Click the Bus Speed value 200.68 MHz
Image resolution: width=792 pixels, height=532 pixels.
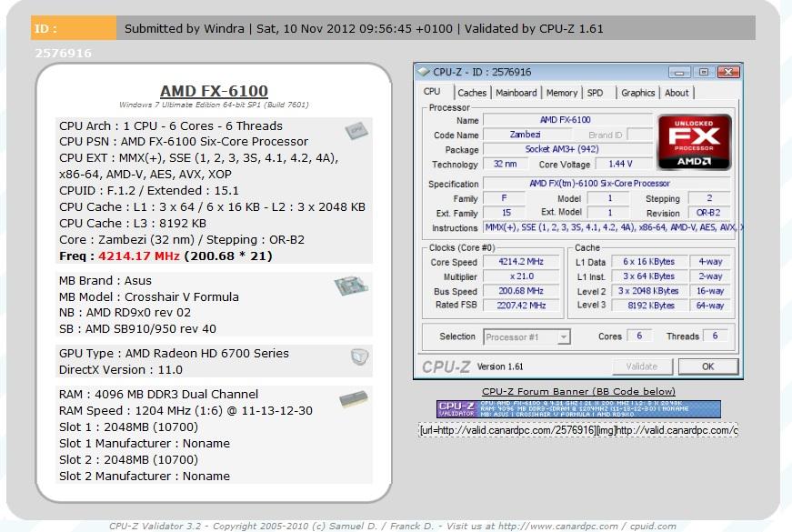pos(521,290)
